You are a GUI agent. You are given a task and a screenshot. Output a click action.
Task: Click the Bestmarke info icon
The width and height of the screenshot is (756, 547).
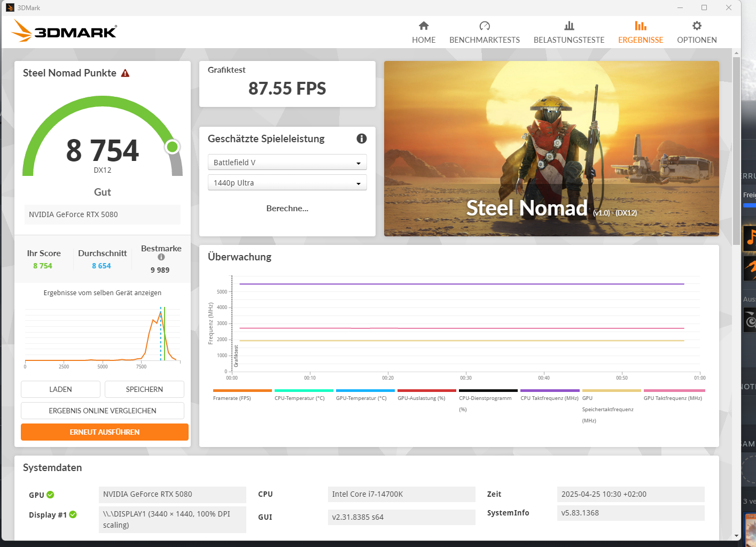[x=161, y=257]
